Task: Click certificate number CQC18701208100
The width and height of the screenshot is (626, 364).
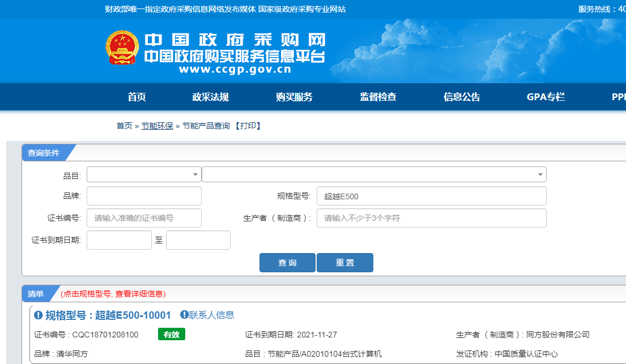Action: 105,335
